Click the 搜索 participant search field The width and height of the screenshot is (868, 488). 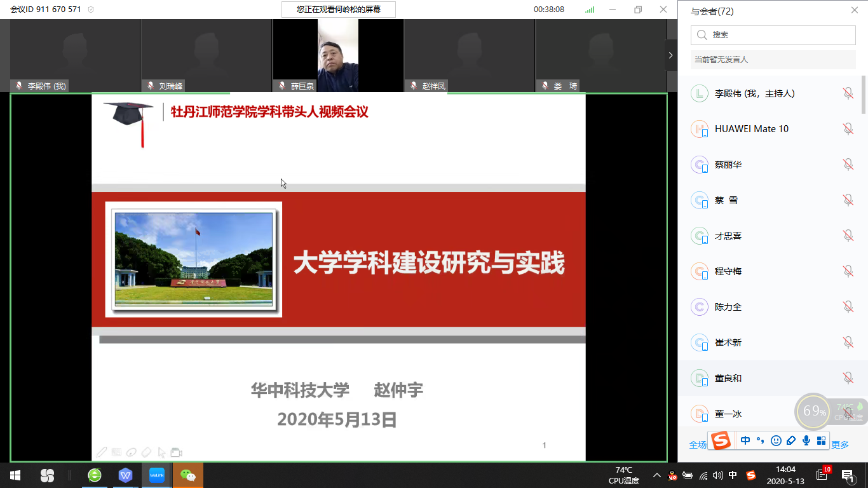(x=773, y=35)
